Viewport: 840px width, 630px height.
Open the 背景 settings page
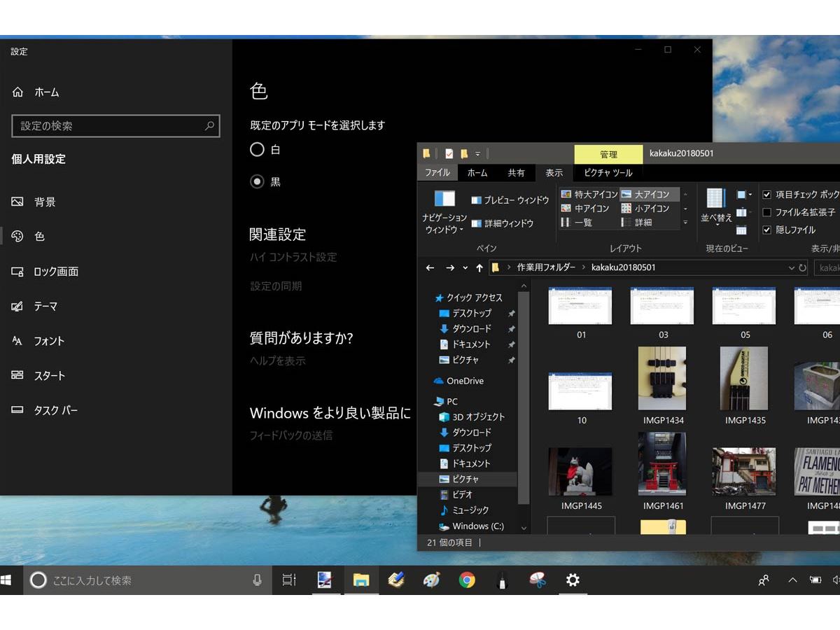34,202
